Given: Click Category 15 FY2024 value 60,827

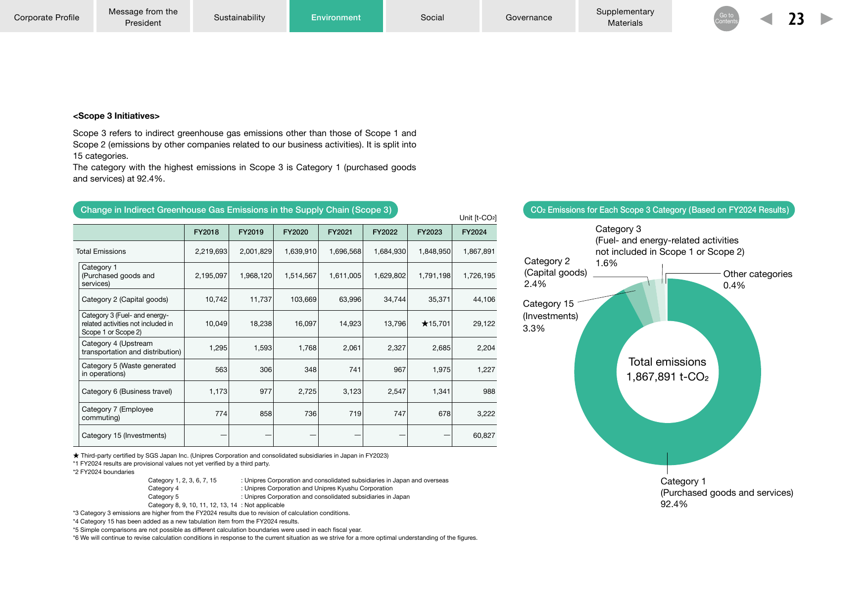Looking at the screenshot, I should click(484, 435).
